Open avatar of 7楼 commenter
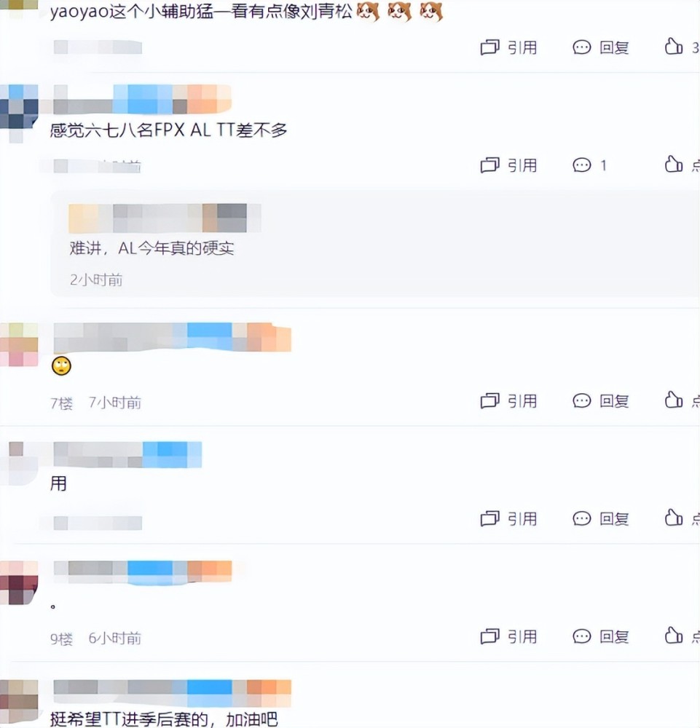Viewport: 700px width, 728px height. [19, 345]
